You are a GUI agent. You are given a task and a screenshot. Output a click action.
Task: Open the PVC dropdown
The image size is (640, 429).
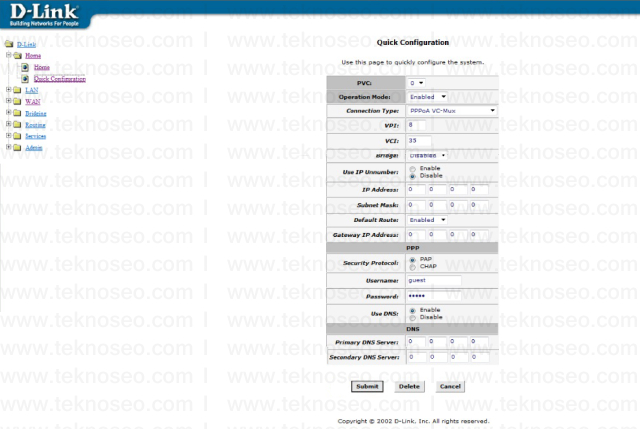point(416,83)
